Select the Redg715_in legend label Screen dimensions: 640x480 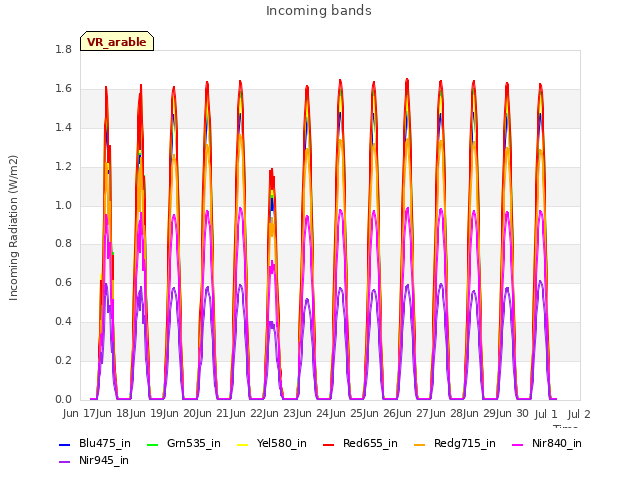click(x=465, y=444)
